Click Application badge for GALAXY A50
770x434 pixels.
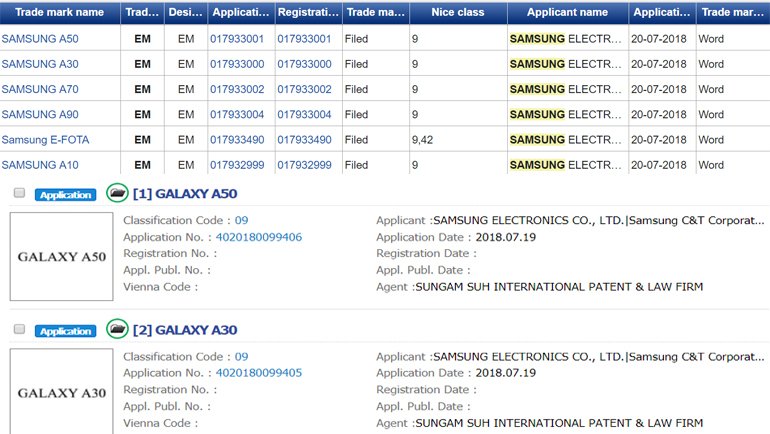click(x=65, y=195)
